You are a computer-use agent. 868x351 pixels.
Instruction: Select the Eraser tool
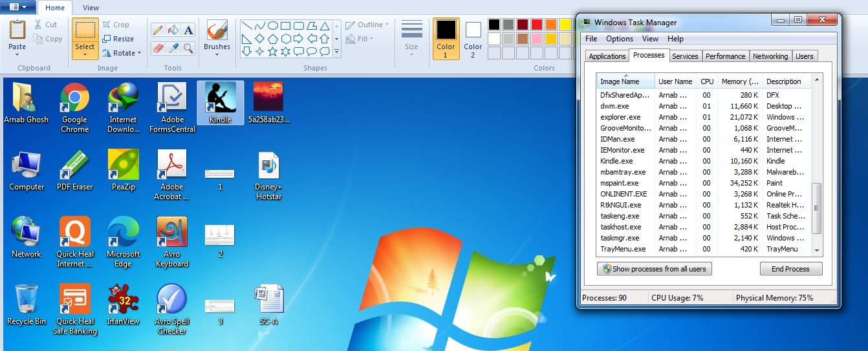pos(157,48)
